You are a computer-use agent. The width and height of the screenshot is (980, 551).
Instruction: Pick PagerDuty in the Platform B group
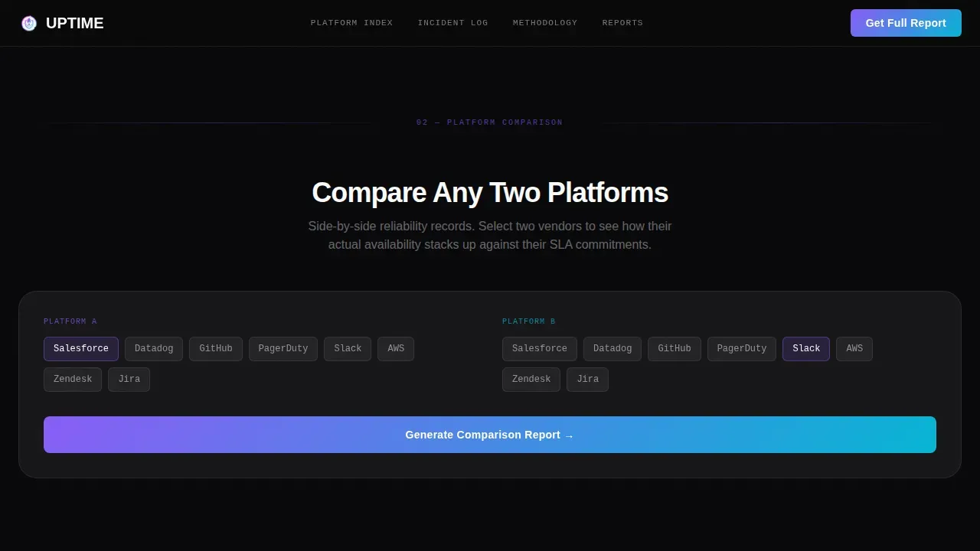click(x=742, y=349)
